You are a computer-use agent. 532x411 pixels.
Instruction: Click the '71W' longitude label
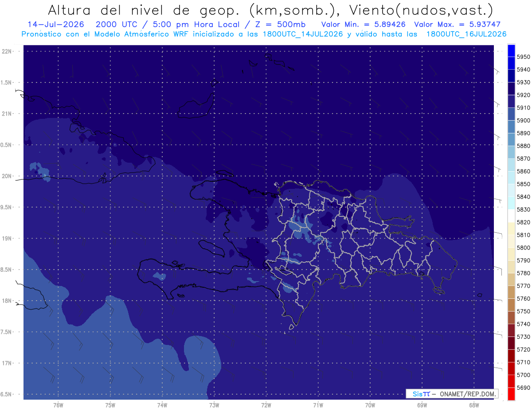pos(318,405)
